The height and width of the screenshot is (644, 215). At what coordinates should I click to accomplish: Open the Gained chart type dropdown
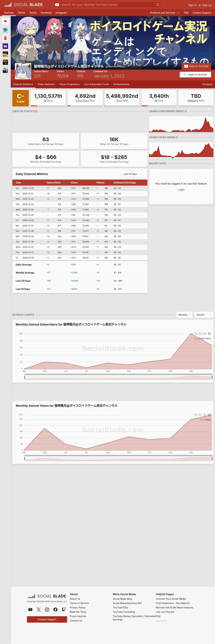pyautogui.click(x=204, y=315)
